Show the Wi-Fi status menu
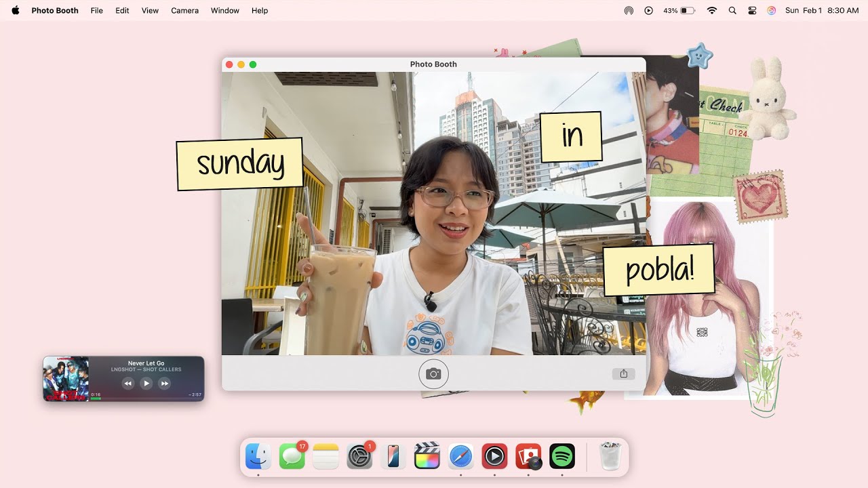Image resolution: width=868 pixels, height=488 pixels. coord(711,10)
